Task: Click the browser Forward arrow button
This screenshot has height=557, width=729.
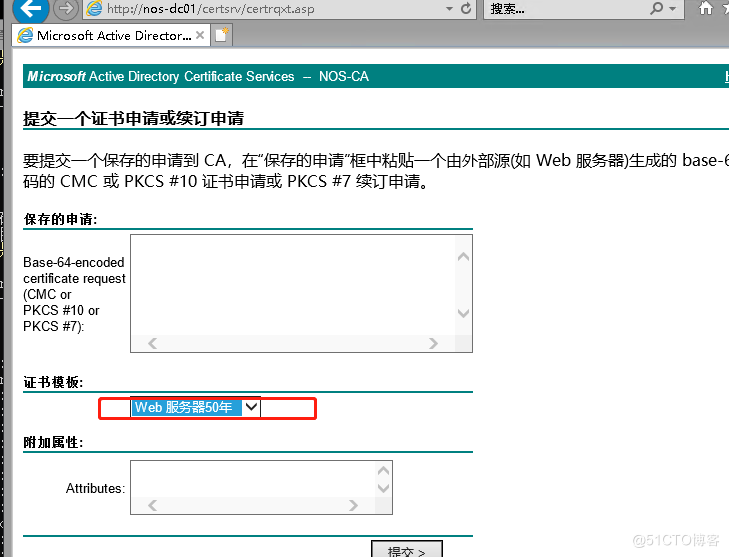Action: (x=66, y=8)
